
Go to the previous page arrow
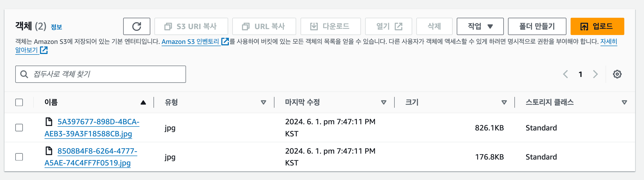(x=565, y=74)
